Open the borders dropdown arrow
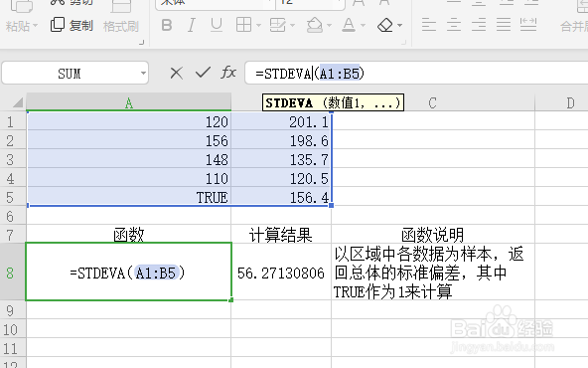The height and width of the screenshot is (368, 588). point(259,26)
